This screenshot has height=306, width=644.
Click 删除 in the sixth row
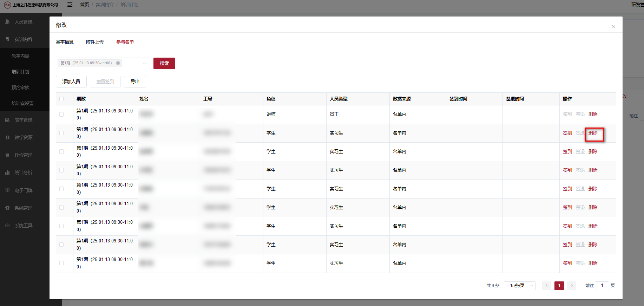coord(593,208)
